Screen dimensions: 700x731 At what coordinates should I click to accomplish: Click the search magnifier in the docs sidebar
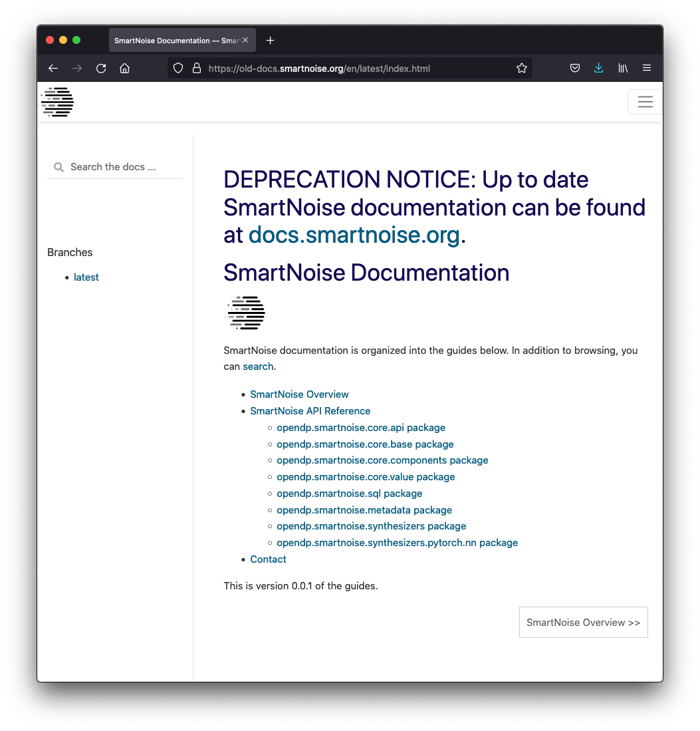coord(58,167)
